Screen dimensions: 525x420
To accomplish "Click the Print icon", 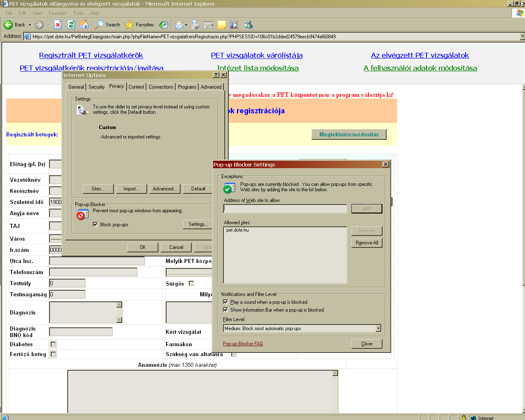I will click(x=195, y=25).
